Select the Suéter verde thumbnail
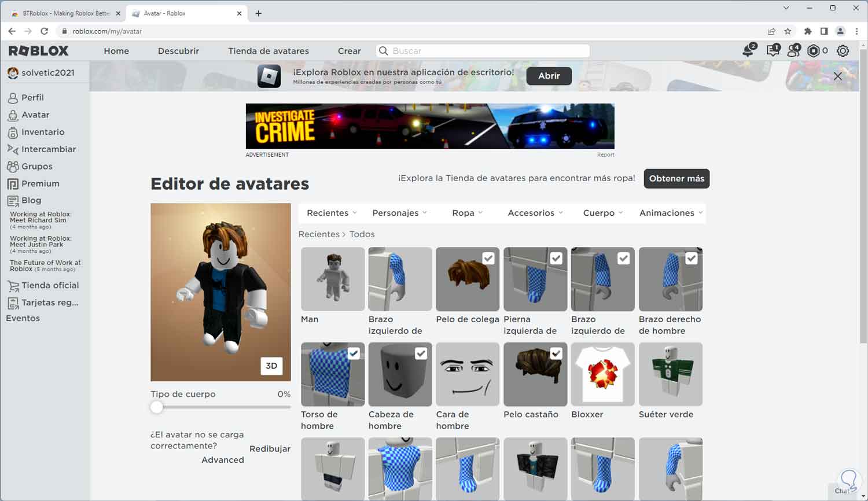This screenshot has width=868, height=501. [671, 374]
